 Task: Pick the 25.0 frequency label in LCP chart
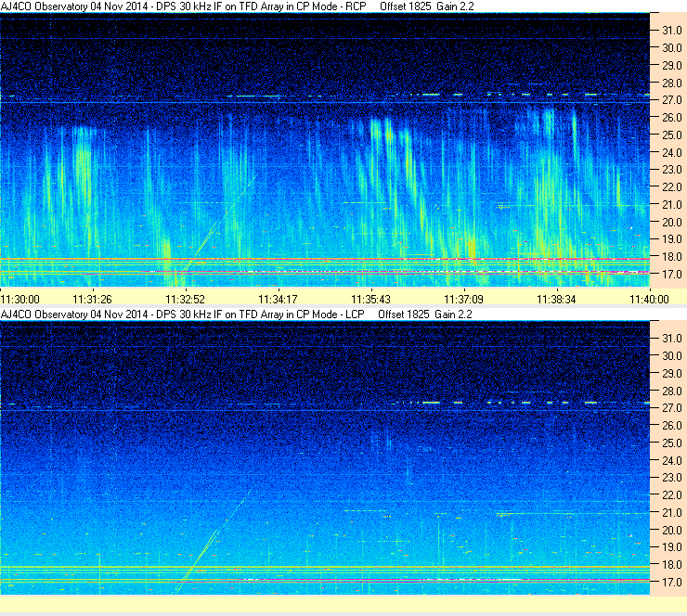click(x=671, y=443)
